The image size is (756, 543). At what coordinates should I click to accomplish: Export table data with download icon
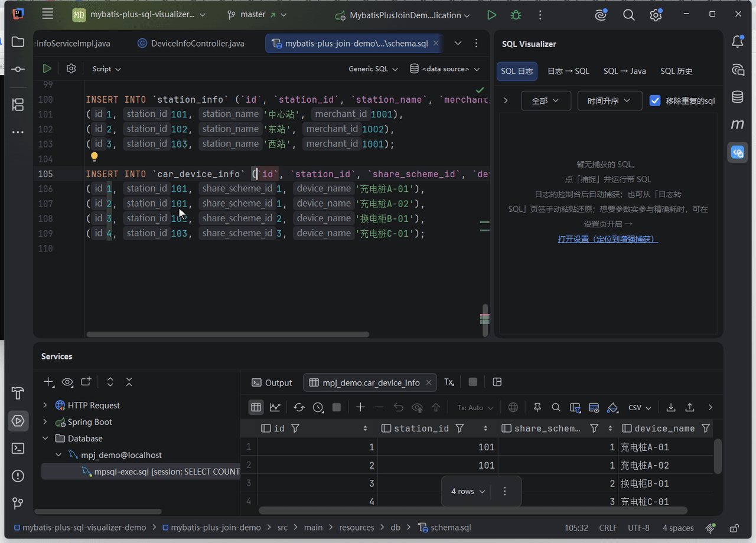pyautogui.click(x=671, y=407)
